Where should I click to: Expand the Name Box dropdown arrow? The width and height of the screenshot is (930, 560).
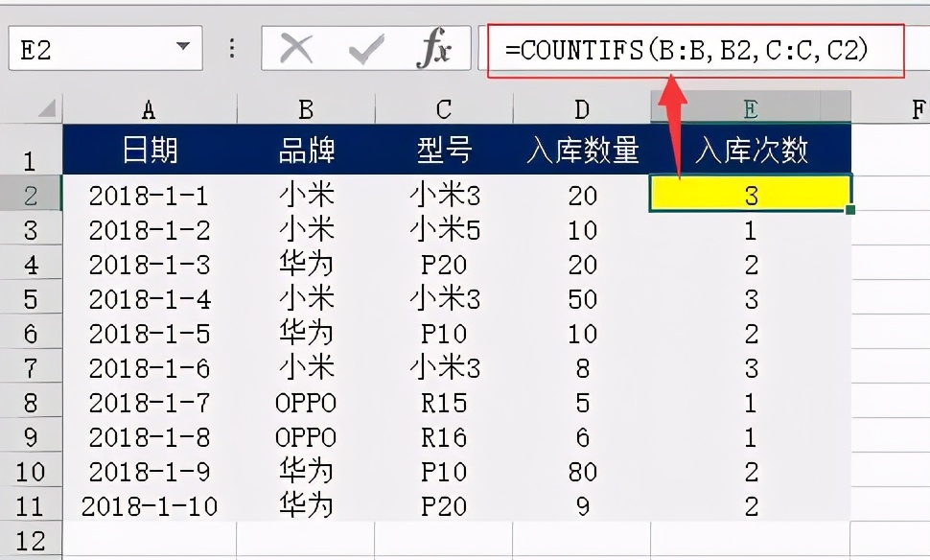click(182, 48)
